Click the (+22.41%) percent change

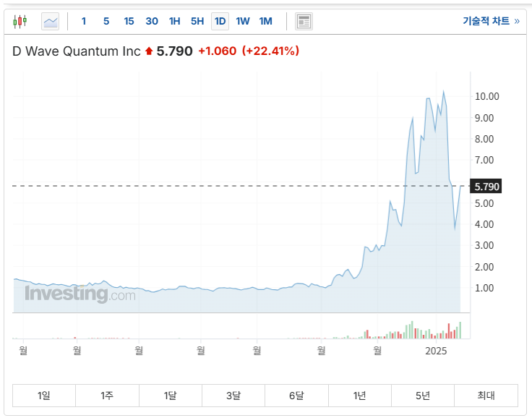pyautogui.click(x=270, y=51)
